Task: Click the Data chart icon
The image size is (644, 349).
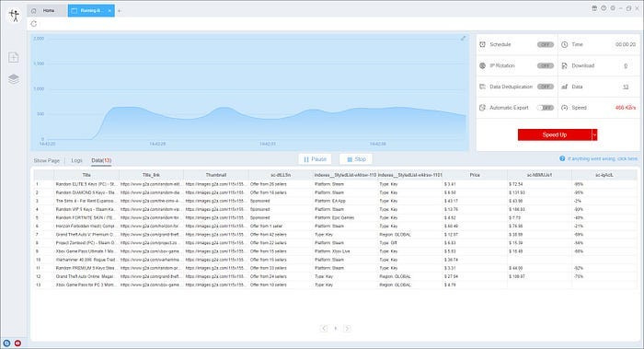Action: point(564,87)
